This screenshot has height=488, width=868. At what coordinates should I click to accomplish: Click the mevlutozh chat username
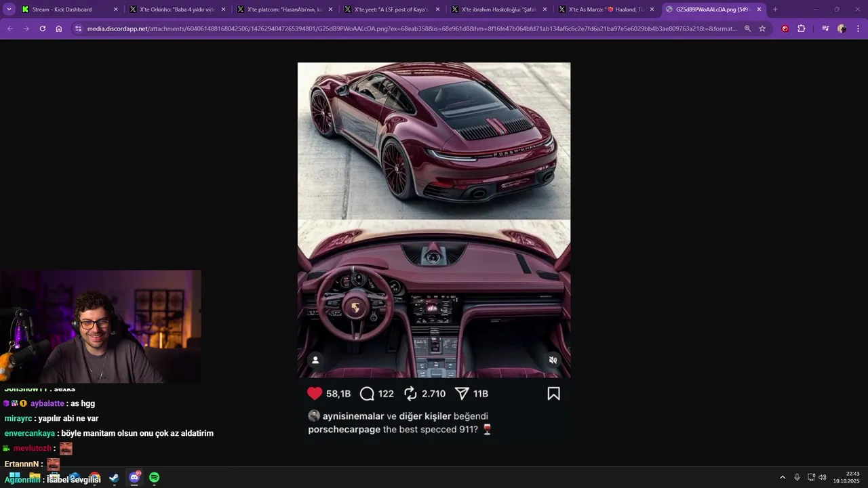coord(32,448)
